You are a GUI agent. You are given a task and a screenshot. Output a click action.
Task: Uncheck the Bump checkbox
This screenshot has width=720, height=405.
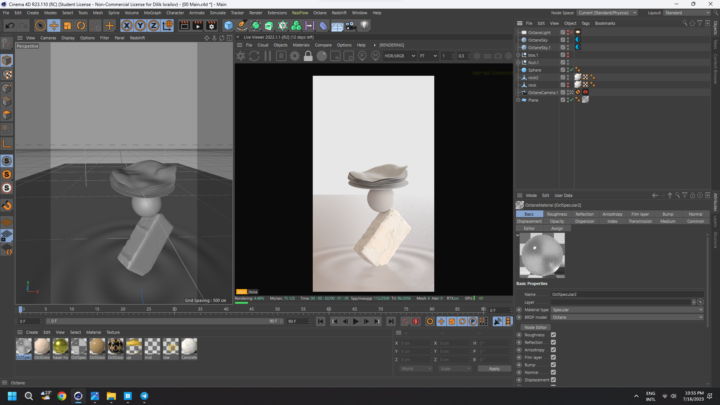tap(553, 365)
